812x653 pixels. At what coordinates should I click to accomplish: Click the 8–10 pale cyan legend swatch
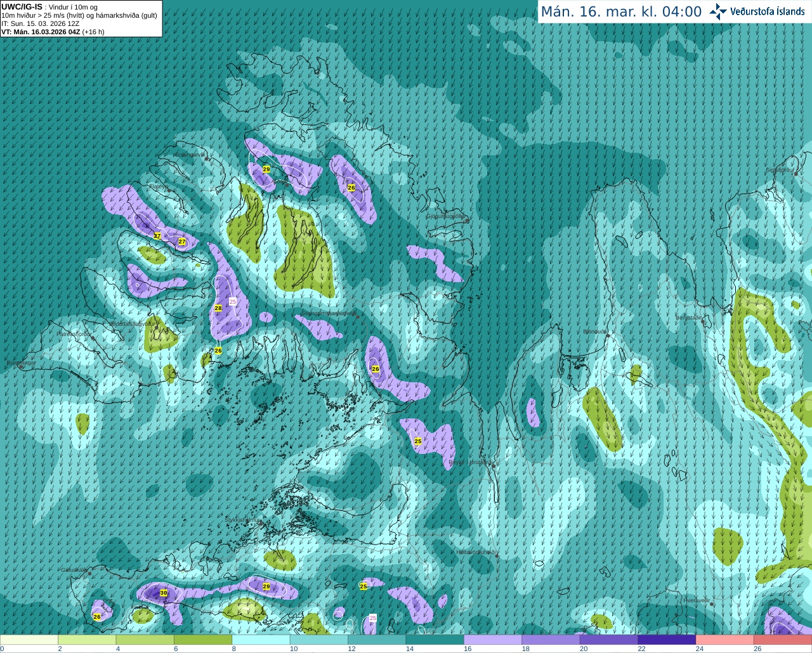click(261, 640)
